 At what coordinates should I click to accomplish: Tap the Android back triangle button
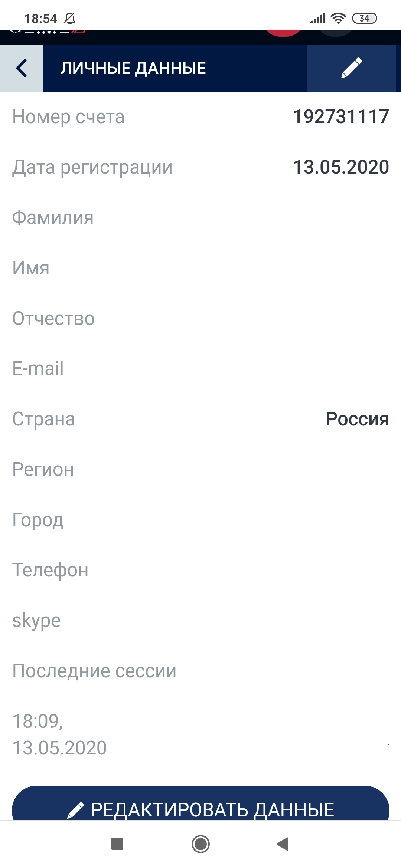[x=283, y=844]
